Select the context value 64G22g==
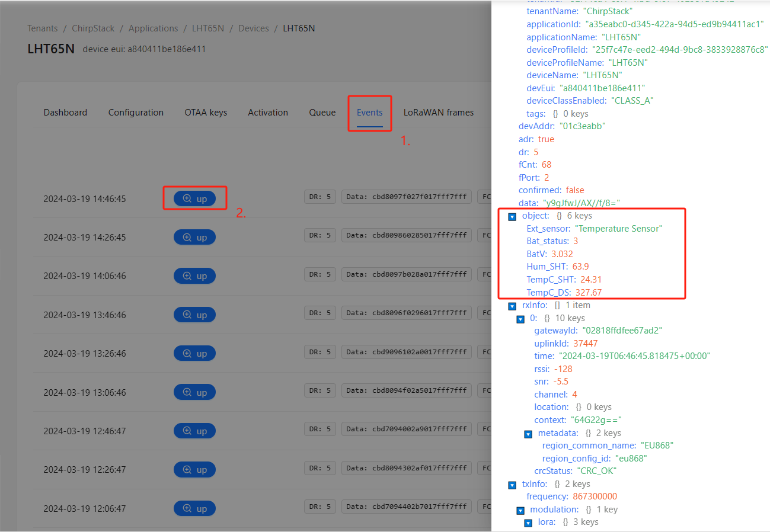 (x=596, y=420)
